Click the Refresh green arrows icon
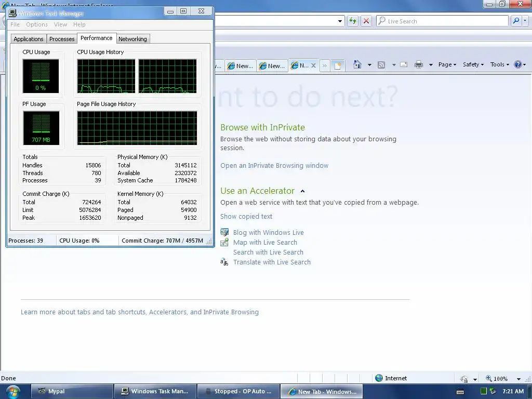 point(353,21)
